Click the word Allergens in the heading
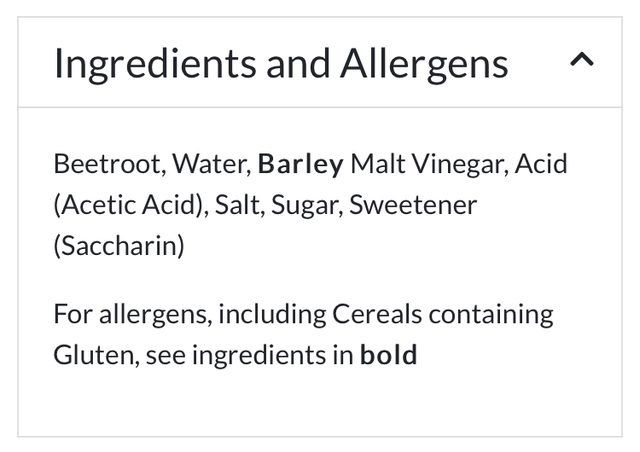Viewport: 640px width, 452px height. (424, 64)
